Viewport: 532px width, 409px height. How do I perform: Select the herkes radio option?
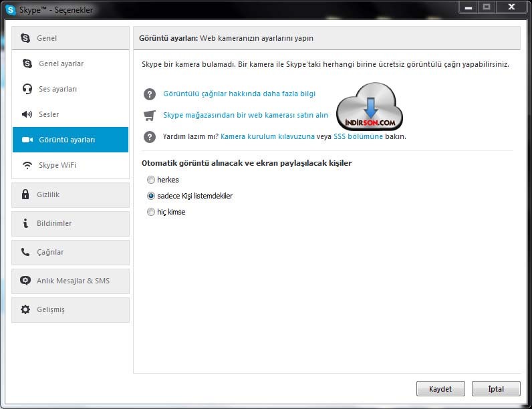pyautogui.click(x=151, y=180)
